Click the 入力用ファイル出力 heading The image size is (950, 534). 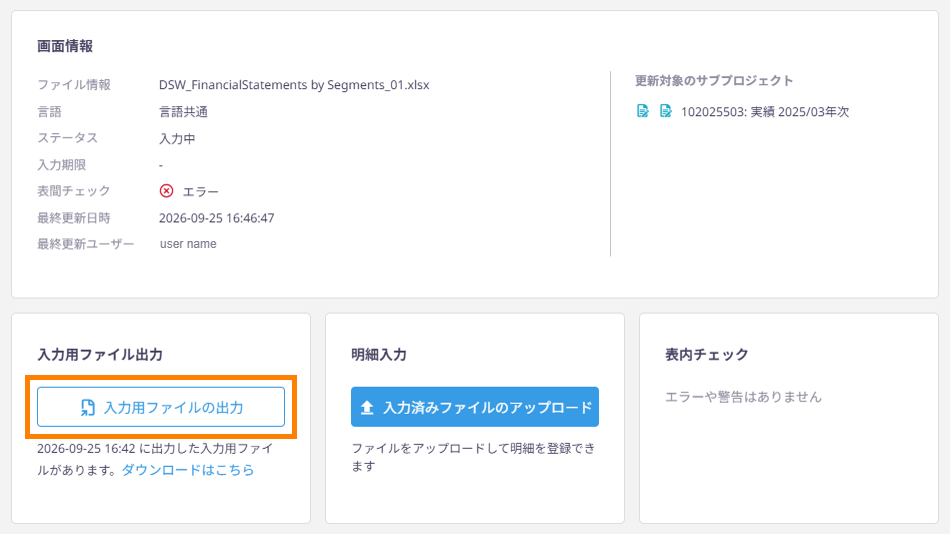click(100, 355)
